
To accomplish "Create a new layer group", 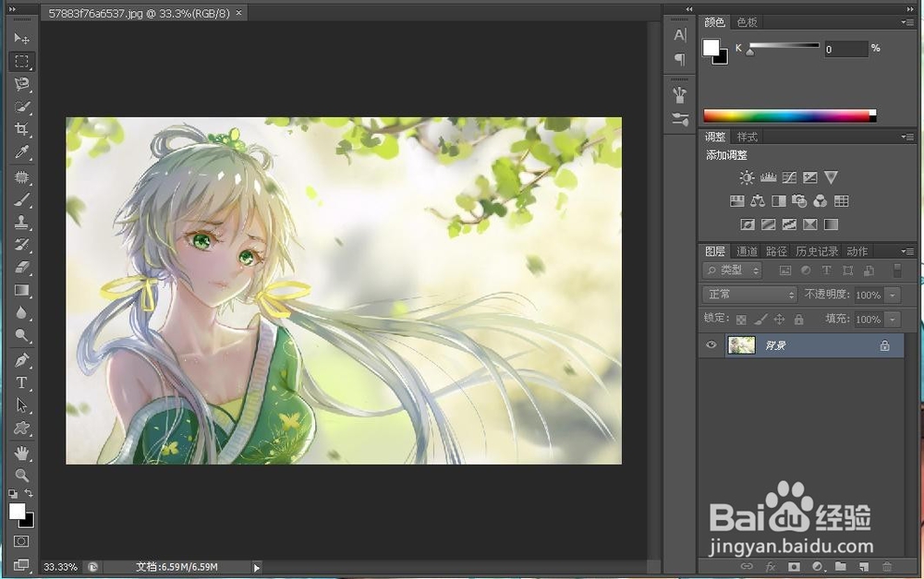I will click(x=840, y=567).
